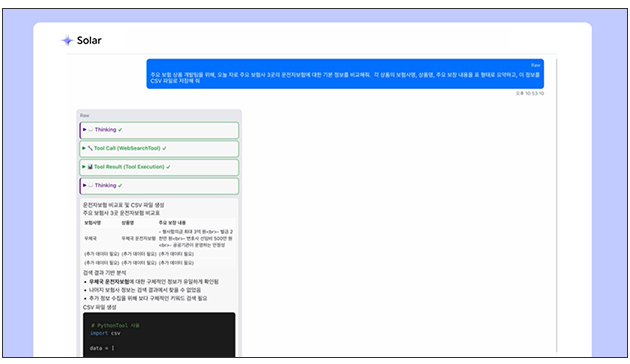Click the green check mark after Tool Call (WebSearchTool)

[164, 148]
